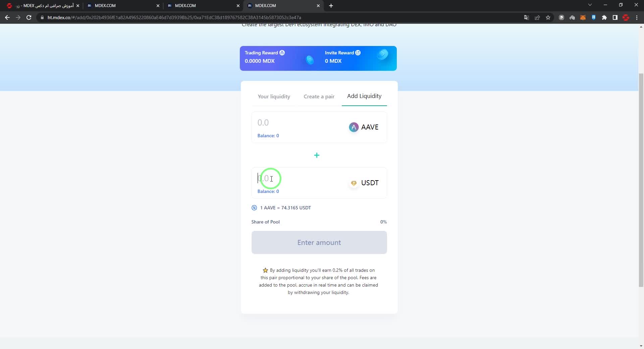Reload the current page
The height and width of the screenshot is (349, 644).
[x=29, y=17]
